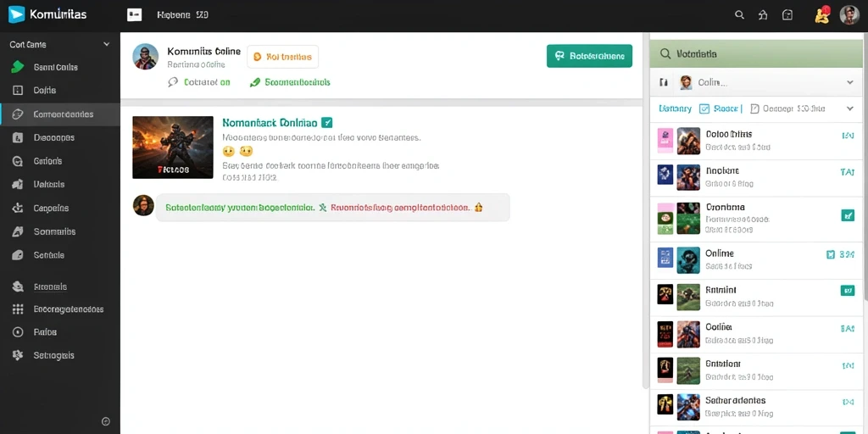The width and height of the screenshot is (868, 434).
Task: Click the small icon left of 'Oolin...' avatar
Action: 663,82
